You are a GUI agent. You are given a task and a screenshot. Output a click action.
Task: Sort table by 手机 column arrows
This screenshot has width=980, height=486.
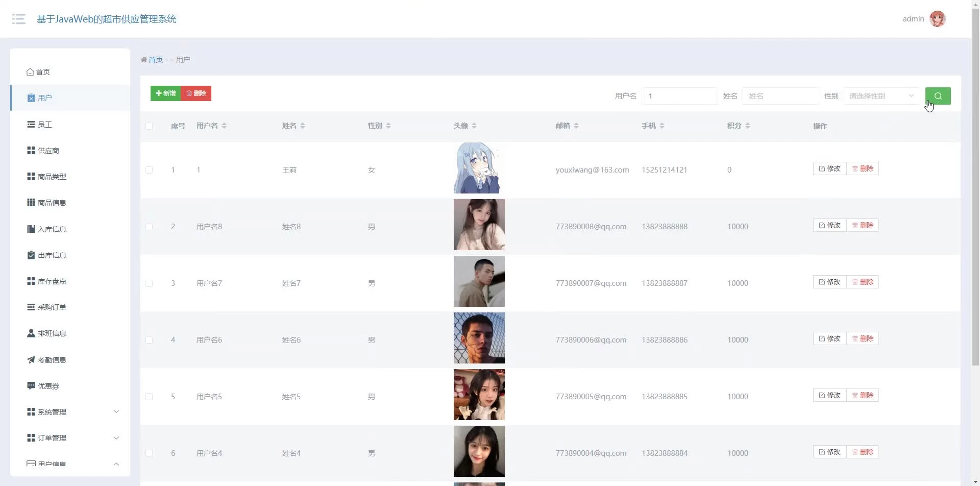click(x=662, y=126)
